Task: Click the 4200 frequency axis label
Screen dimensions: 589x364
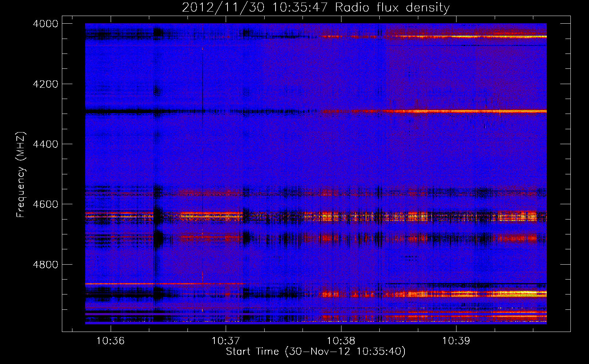Action: [x=46, y=84]
